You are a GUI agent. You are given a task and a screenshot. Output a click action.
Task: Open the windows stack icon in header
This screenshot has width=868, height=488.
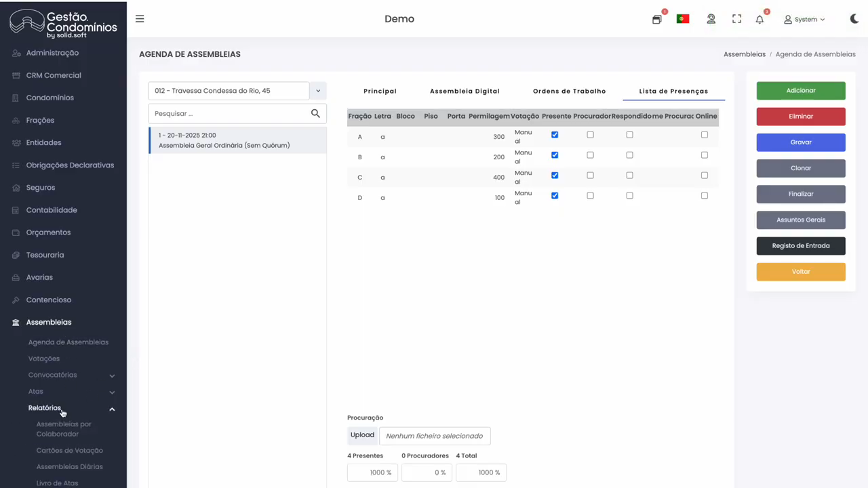[x=656, y=20]
